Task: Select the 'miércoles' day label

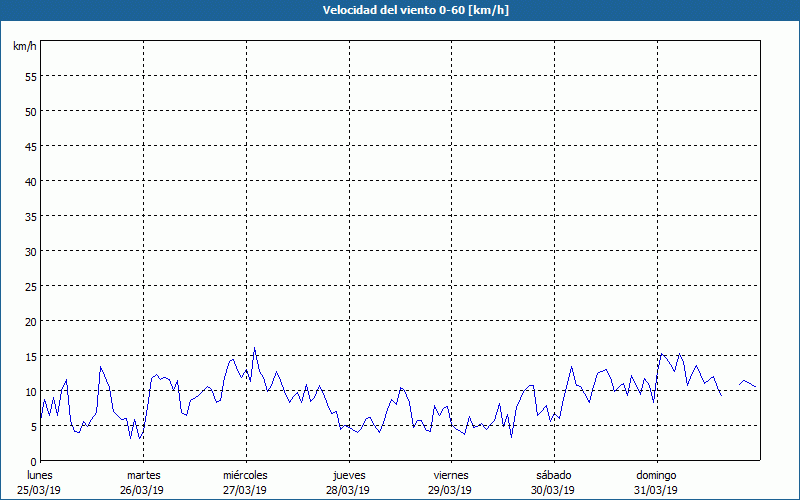Action: pos(245,475)
